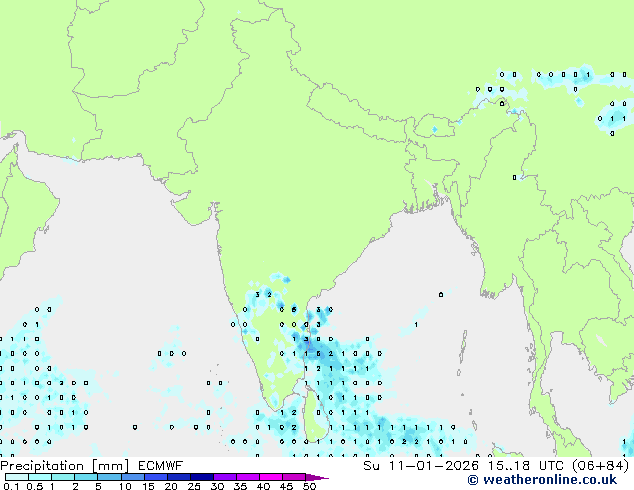Click the 2–5 mm legend swatch
The height and width of the screenshot is (490, 634).
click(x=86, y=477)
